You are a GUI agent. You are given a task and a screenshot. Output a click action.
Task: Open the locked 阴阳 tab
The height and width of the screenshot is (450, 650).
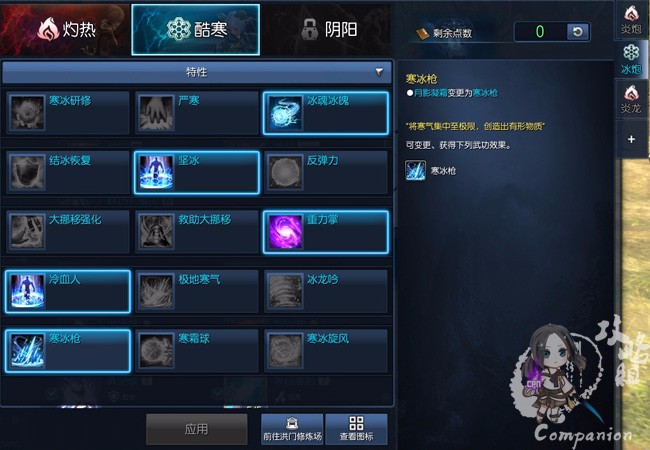[327, 29]
